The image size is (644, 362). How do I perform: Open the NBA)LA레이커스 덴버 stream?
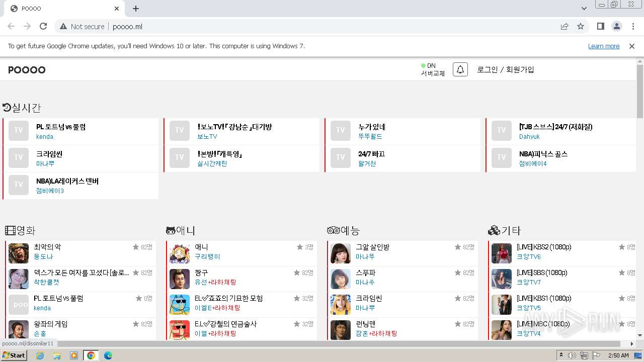67,181
